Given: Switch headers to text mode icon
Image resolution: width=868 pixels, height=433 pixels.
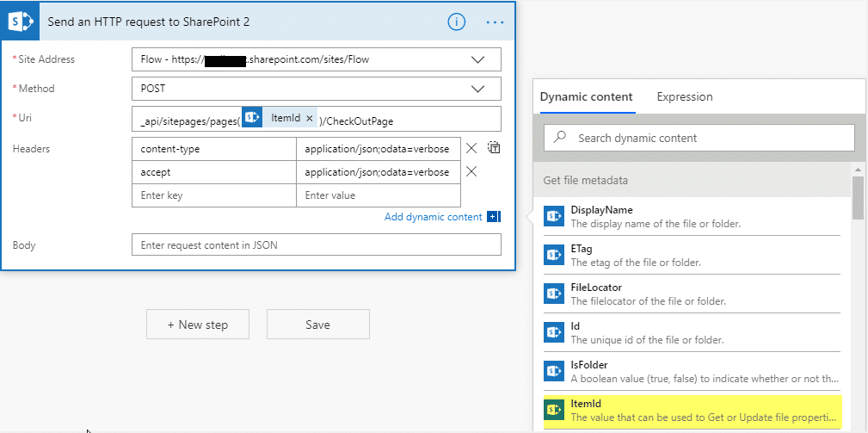Looking at the screenshot, I should (x=494, y=147).
